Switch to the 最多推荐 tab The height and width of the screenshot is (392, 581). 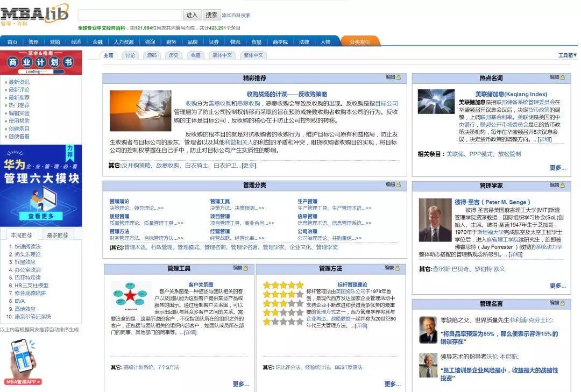coord(58,235)
